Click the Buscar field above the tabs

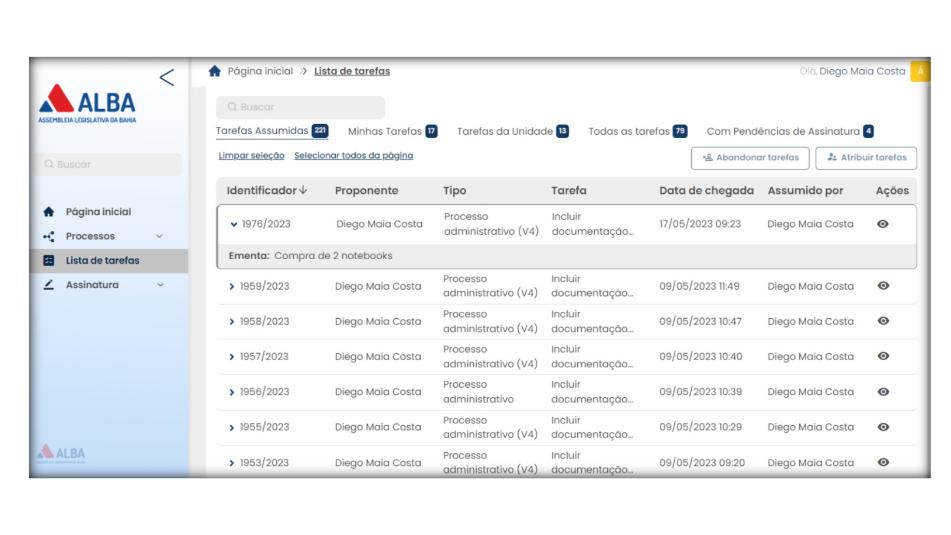(300, 107)
